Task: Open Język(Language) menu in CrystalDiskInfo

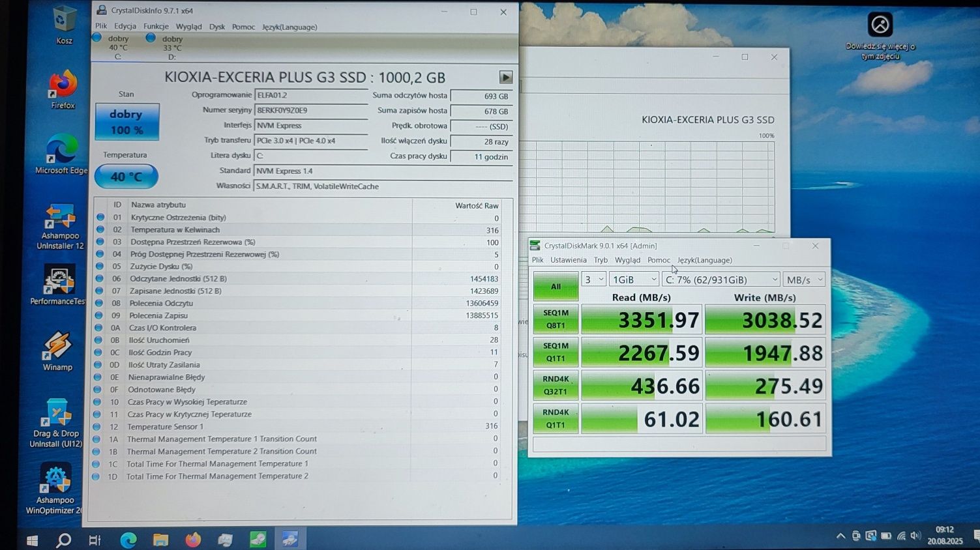Action: 290,27
